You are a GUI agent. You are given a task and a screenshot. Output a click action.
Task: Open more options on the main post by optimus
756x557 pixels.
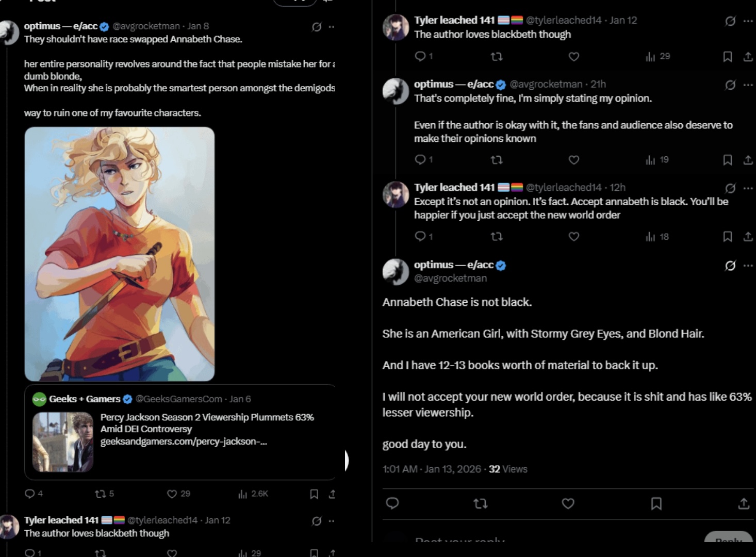[x=748, y=266]
